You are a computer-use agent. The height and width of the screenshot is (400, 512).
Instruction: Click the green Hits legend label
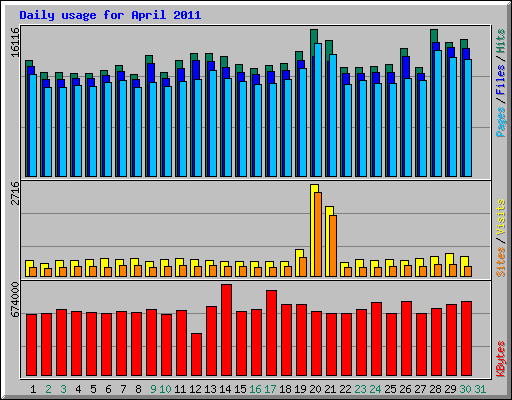coord(501,41)
